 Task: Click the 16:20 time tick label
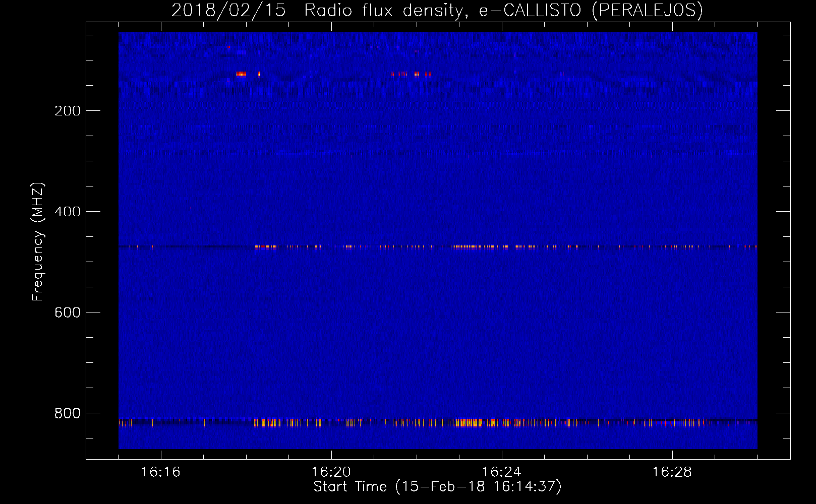point(331,472)
